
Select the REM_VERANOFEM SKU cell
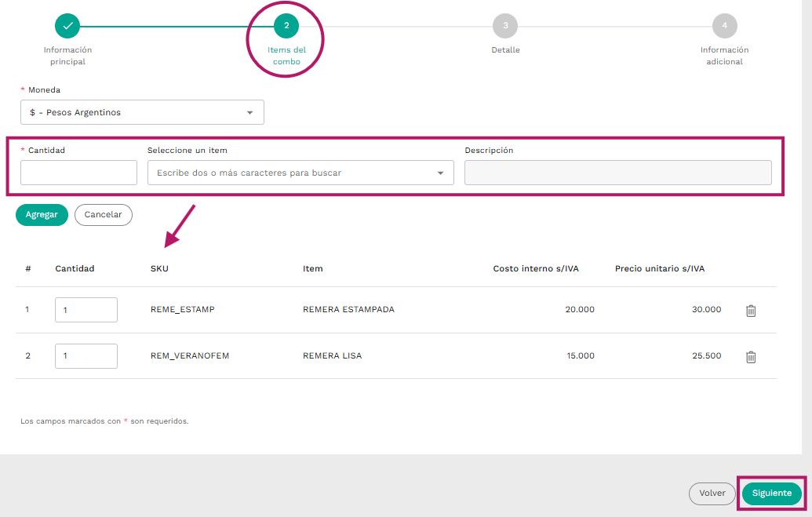(190, 355)
